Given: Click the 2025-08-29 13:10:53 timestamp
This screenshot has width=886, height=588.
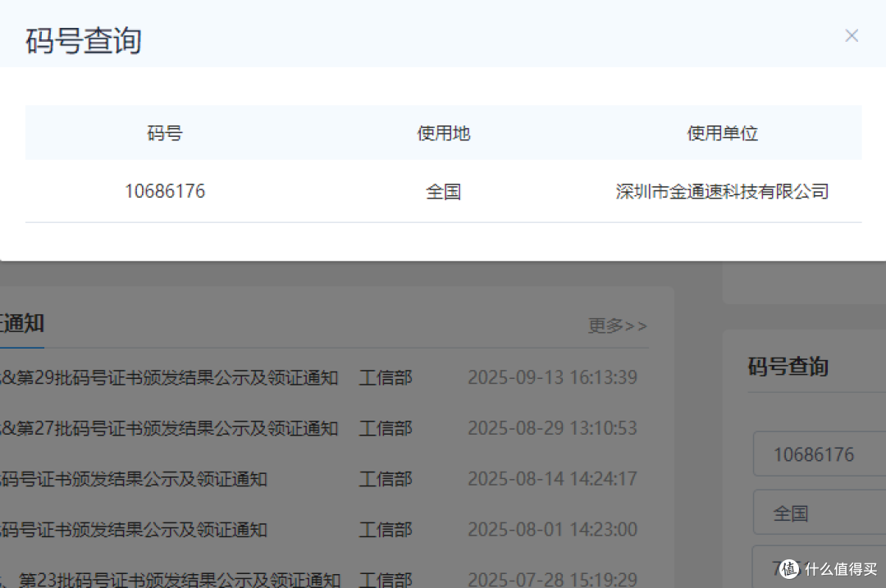Looking at the screenshot, I should tap(552, 428).
